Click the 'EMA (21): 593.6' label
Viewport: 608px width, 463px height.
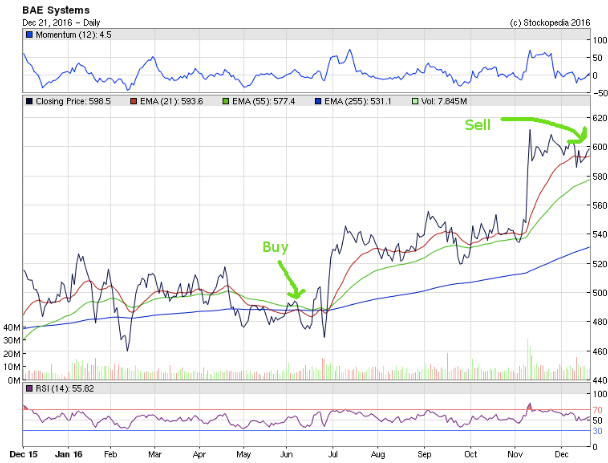pos(171,102)
